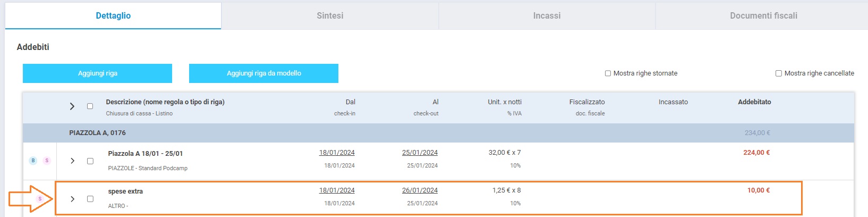The width and height of the screenshot is (868, 217).
Task: Open start date 18/01/2024 of Piazzola A row
Action: pyautogui.click(x=337, y=153)
